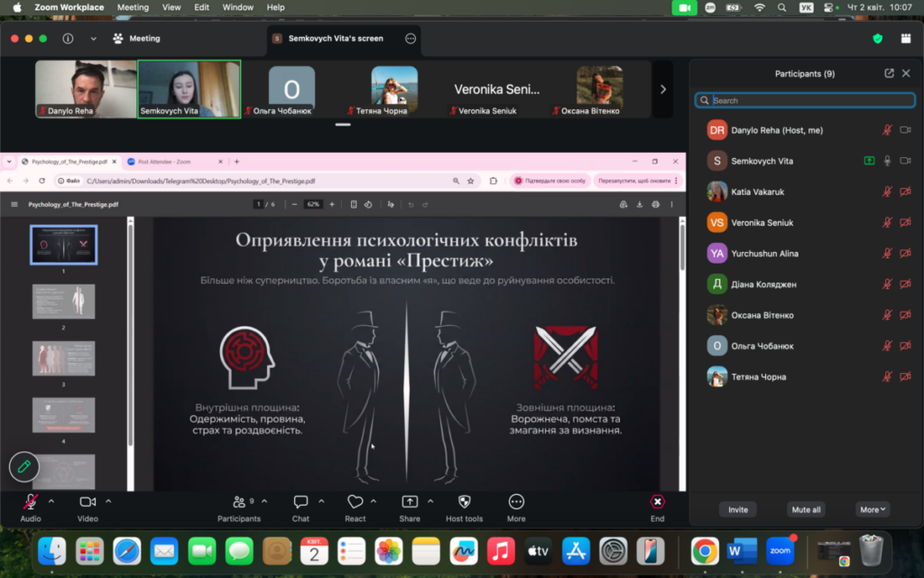Image resolution: width=924 pixels, height=578 pixels.
Task: Show next video thumbnails with right arrow
Action: [x=663, y=89]
